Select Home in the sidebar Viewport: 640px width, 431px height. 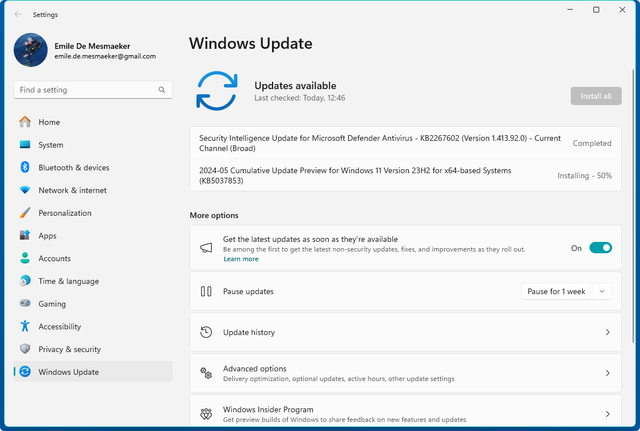93,122
